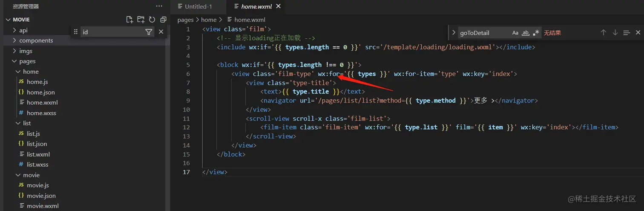The image size is (644, 211).
Task: Toggle find in selection
Action: point(627,33)
